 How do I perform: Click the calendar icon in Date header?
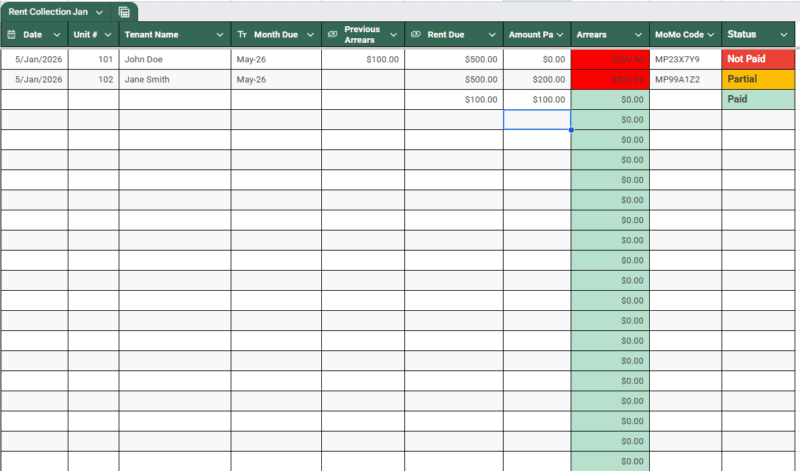pyautogui.click(x=11, y=34)
